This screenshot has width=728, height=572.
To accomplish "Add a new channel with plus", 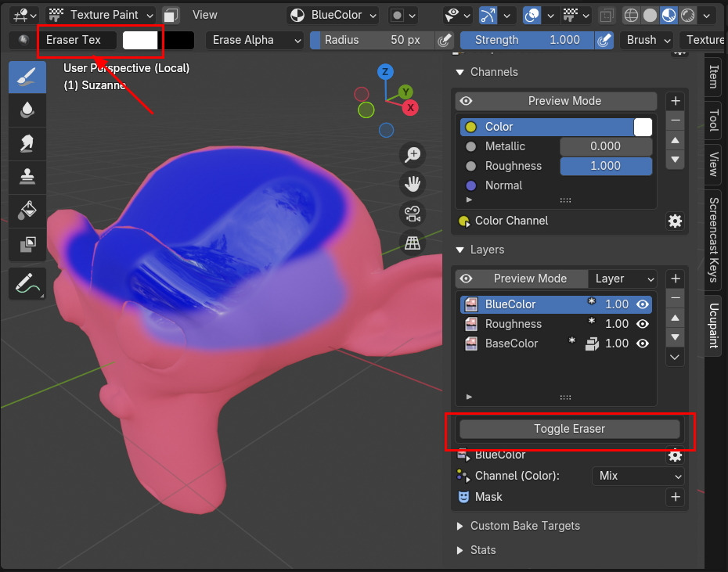I will [676, 101].
